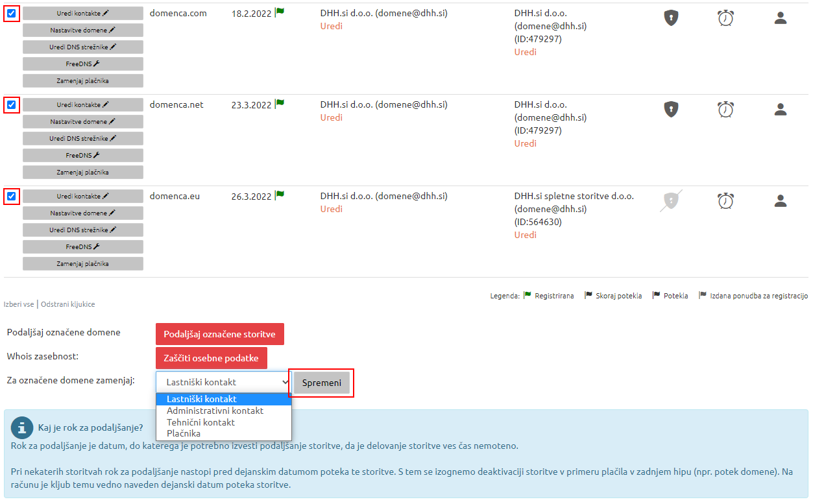Uncheck the domenca.eu checkbox

[x=12, y=196]
